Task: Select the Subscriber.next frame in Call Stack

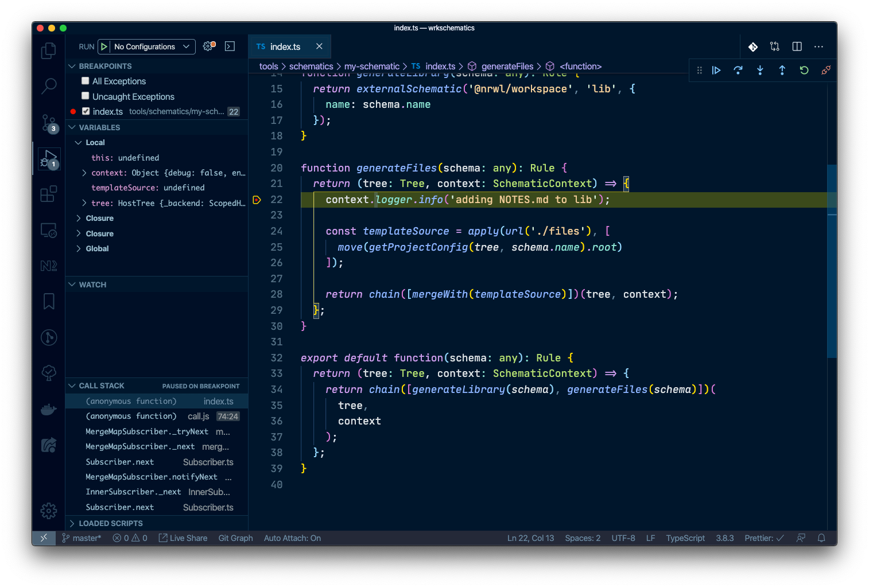Action: (120, 462)
